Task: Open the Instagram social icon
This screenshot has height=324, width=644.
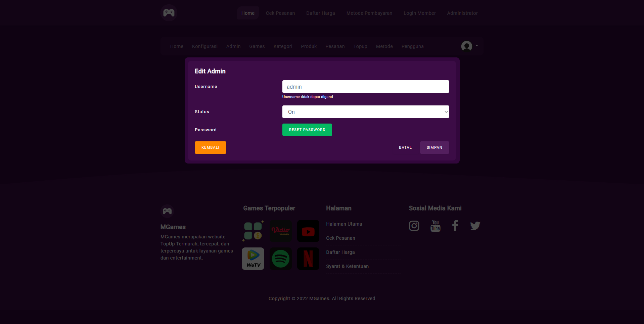Action: coord(414,226)
